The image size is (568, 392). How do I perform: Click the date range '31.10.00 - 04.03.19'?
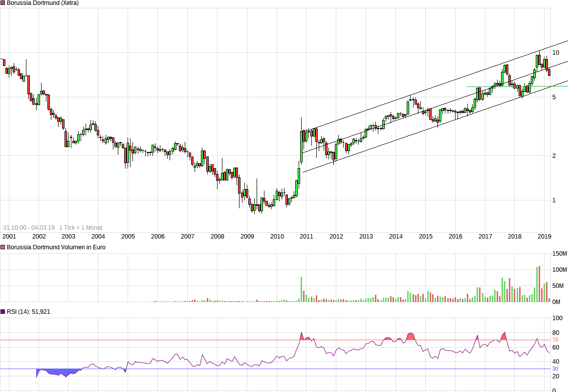coord(29,227)
